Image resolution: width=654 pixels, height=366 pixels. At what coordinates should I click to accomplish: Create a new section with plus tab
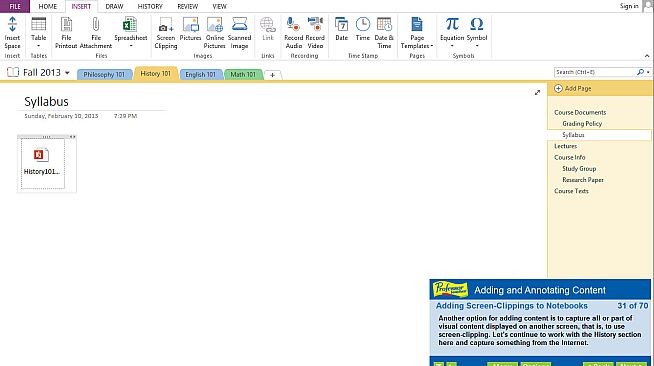point(272,75)
